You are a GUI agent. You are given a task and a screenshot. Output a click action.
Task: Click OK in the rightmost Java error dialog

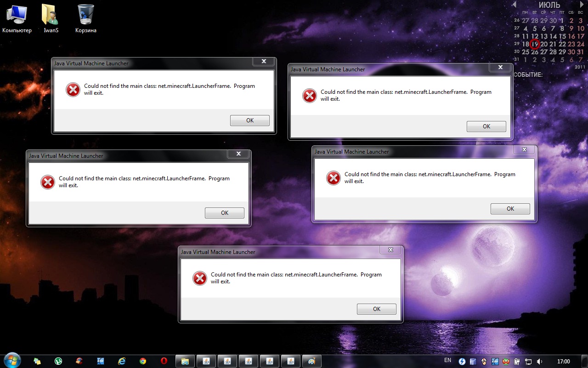pyautogui.click(x=510, y=209)
